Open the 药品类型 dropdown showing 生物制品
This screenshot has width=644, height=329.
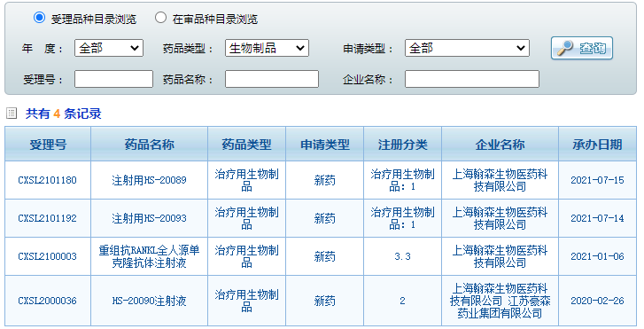(x=267, y=48)
